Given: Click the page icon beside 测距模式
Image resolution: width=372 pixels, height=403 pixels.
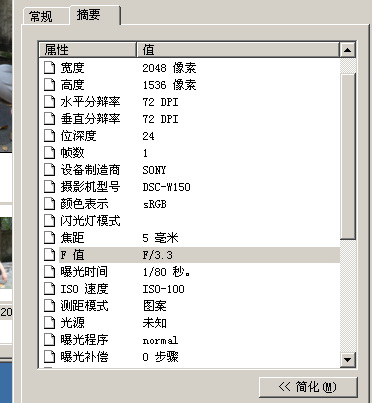Looking at the screenshot, I should [x=49, y=306].
